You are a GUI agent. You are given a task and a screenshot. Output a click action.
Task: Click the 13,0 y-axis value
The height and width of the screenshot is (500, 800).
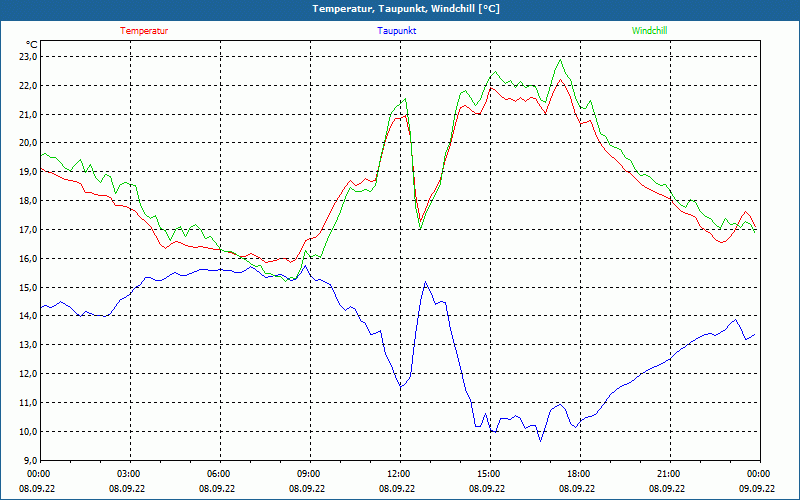(x=28, y=345)
